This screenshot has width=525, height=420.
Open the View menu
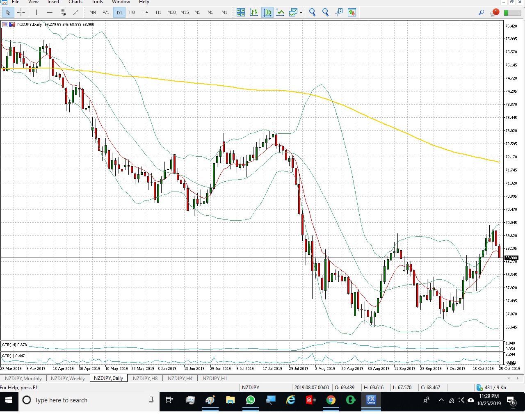coord(33,2)
